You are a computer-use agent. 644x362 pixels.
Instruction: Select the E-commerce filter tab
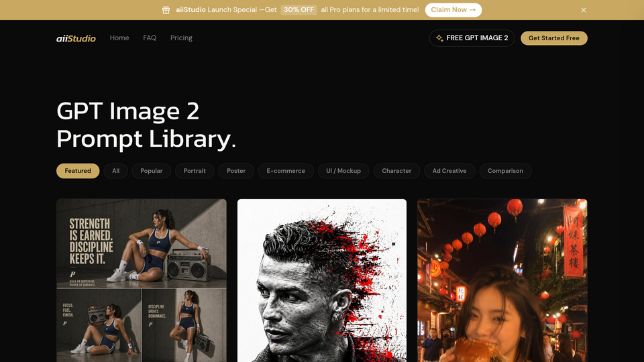pos(286,171)
